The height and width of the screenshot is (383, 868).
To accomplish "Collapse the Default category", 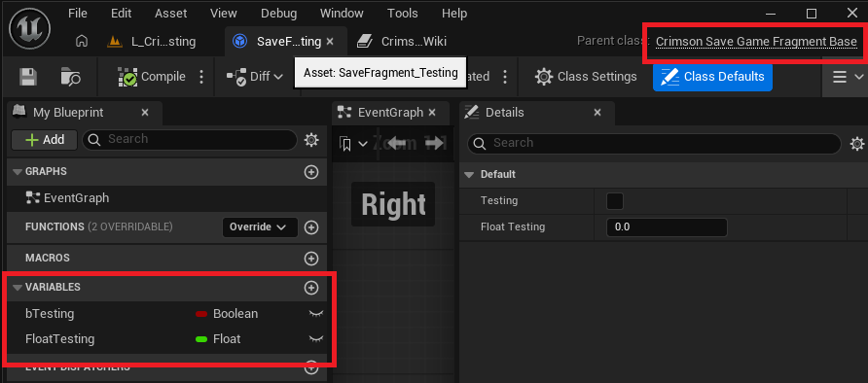I will pyautogui.click(x=469, y=175).
